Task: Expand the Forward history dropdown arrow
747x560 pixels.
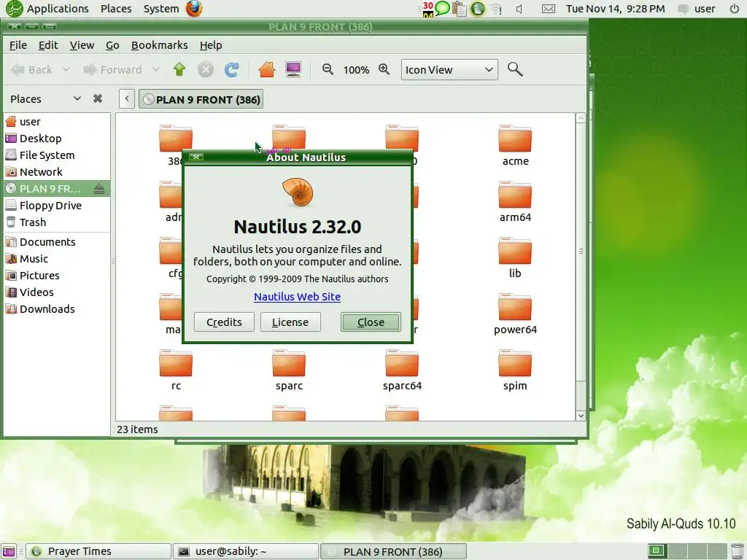Action: tap(156, 69)
